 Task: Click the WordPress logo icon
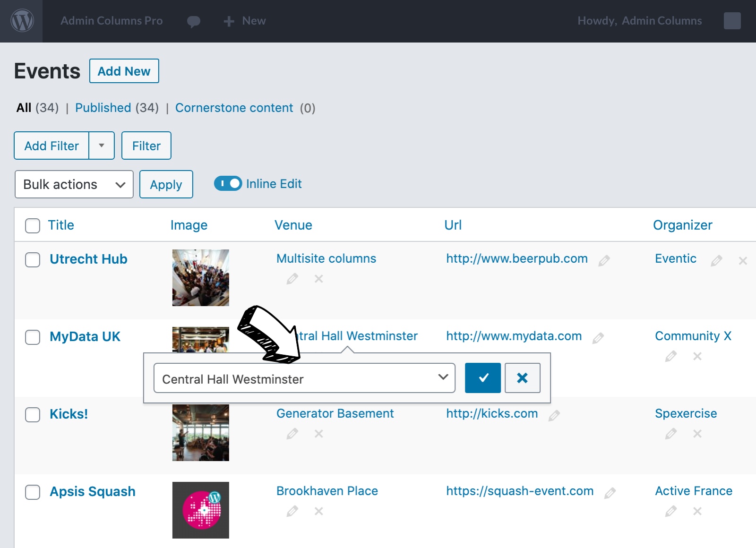(22, 21)
